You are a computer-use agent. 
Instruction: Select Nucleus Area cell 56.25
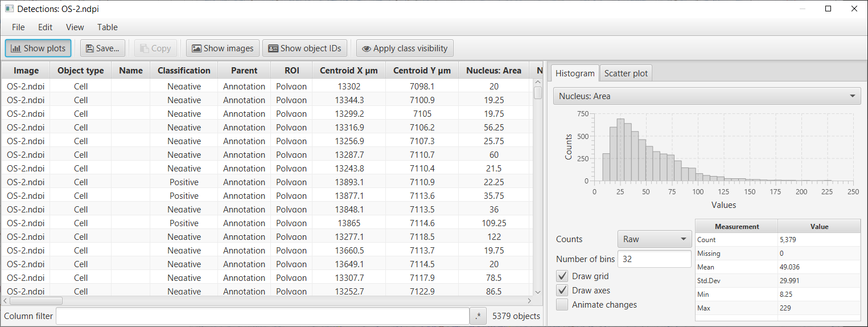point(493,128)
